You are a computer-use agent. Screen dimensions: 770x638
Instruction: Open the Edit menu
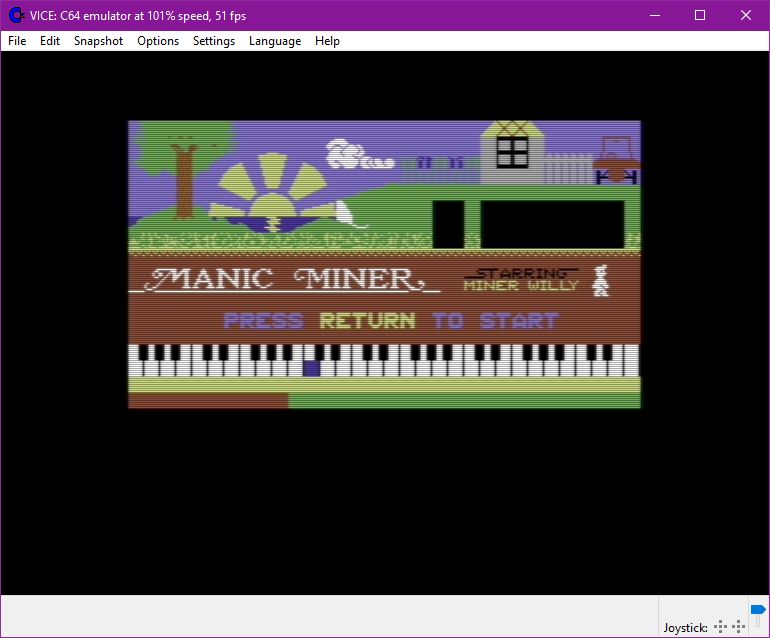tap(50, 41)
